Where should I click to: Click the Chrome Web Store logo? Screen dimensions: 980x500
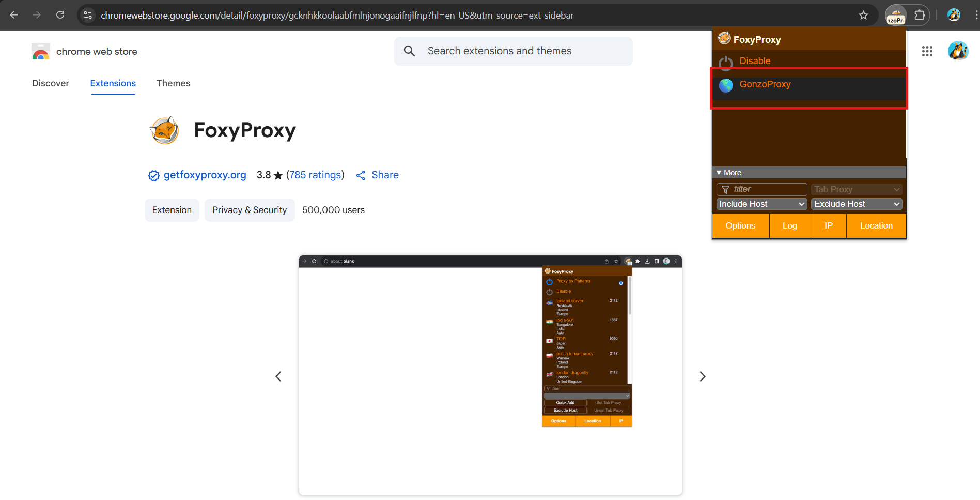coord(41,52)
